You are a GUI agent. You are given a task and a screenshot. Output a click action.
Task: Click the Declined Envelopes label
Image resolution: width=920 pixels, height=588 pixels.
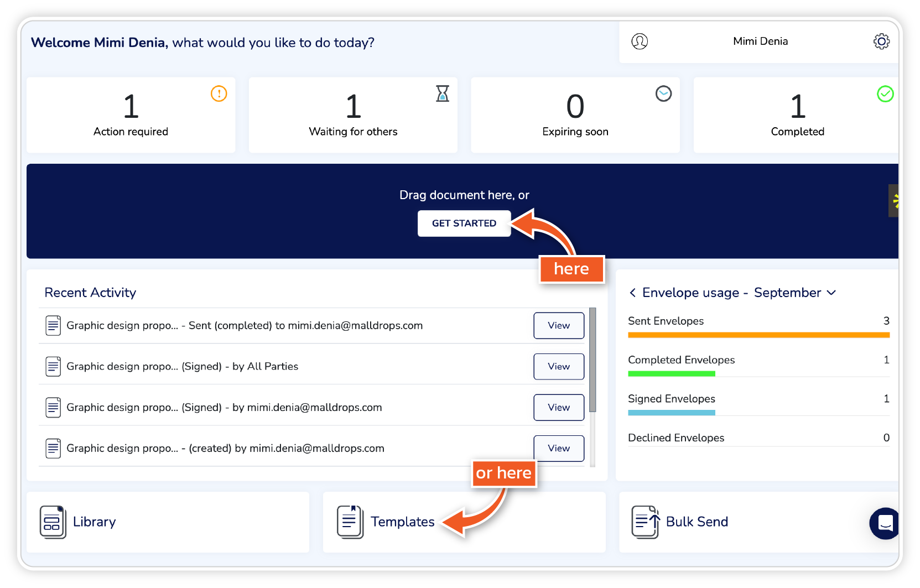coord(676,438)
